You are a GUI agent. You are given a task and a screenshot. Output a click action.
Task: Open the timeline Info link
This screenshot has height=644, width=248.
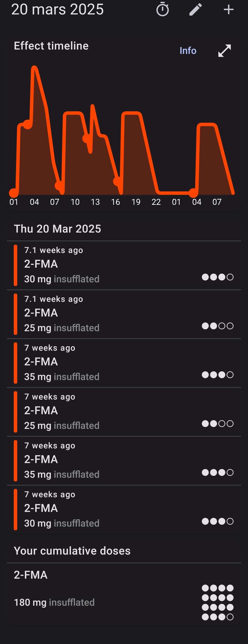188,51
